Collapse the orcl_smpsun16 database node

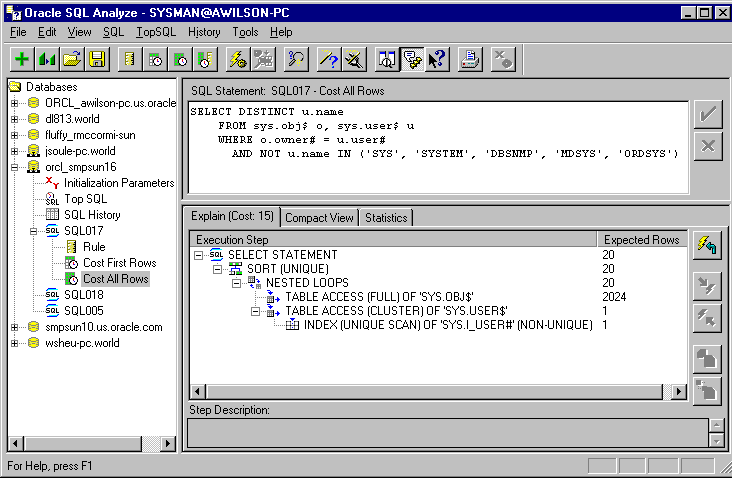tap(14, 167)
